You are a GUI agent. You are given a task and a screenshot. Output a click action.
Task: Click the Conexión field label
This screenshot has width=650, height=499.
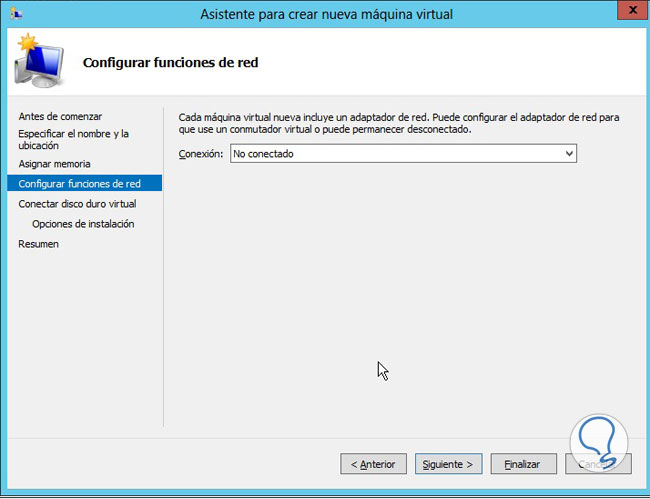pos(200,154)
